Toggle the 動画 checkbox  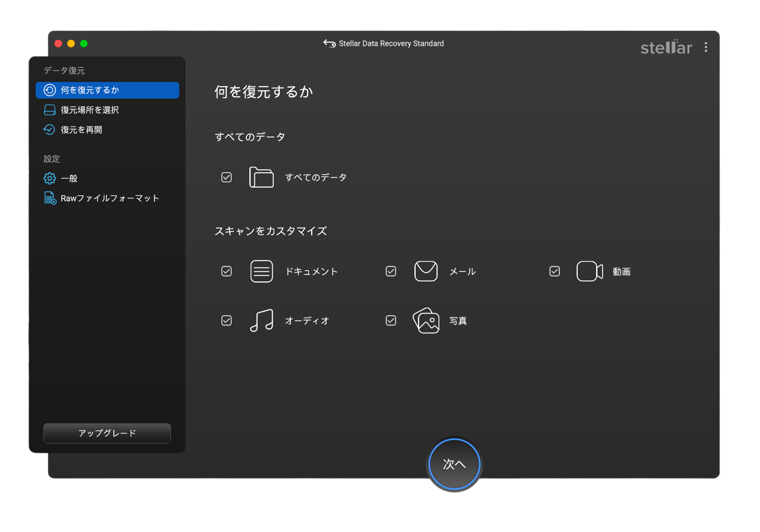click(x=555, y=271)
